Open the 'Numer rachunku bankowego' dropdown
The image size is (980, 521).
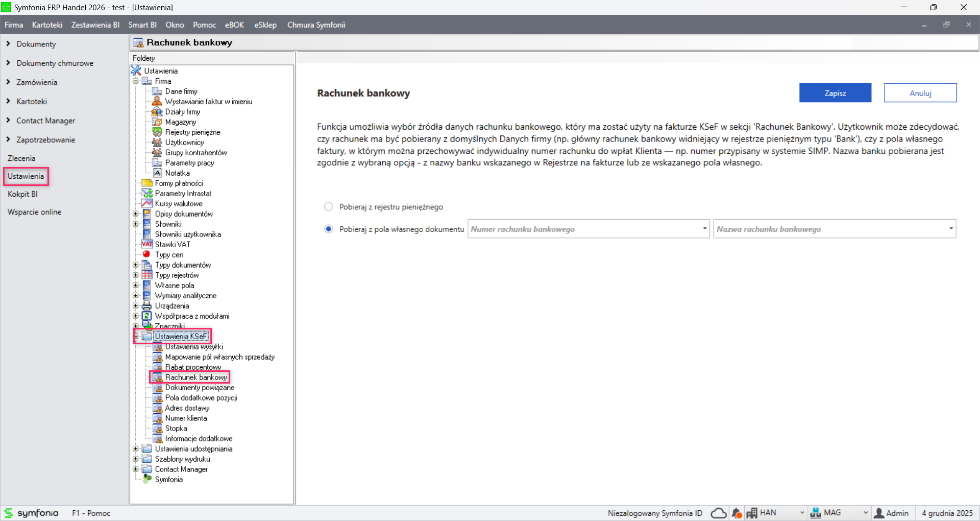[x=704, y=229]
